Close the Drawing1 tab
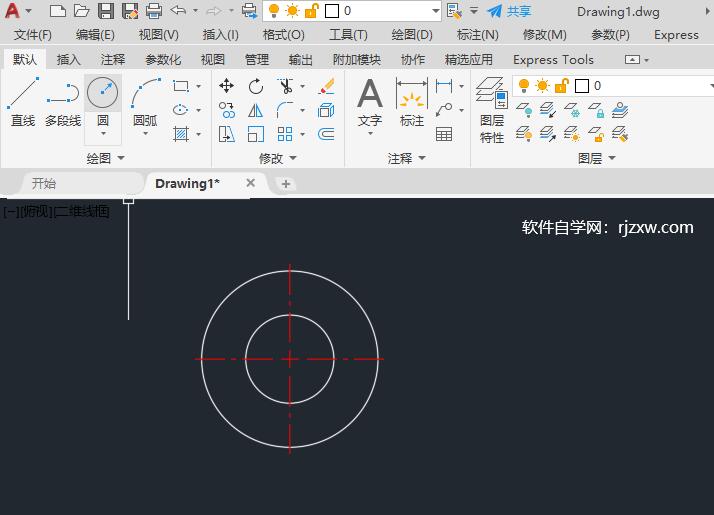 (x=250, y=183)
